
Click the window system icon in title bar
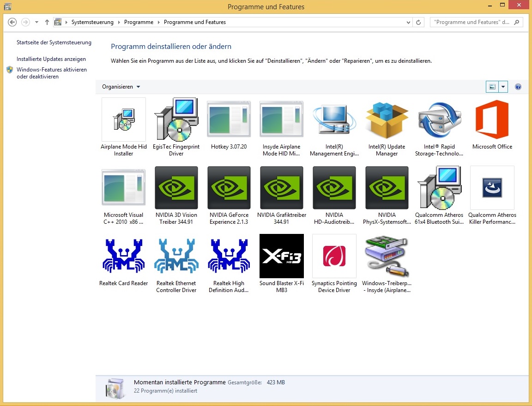pos(7,6)
